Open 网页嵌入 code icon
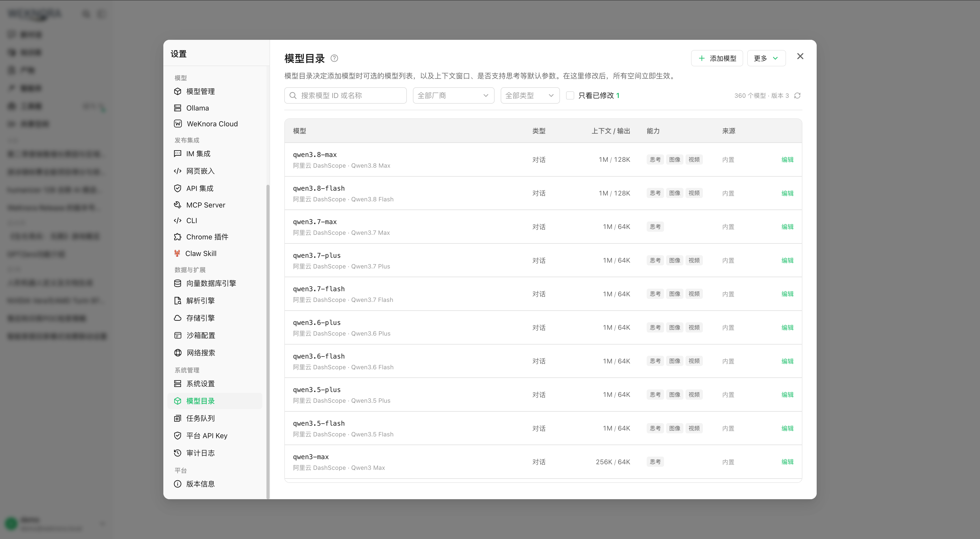This screenshot has height=539, width=980. pyautogui.click(x=178, y=171)
